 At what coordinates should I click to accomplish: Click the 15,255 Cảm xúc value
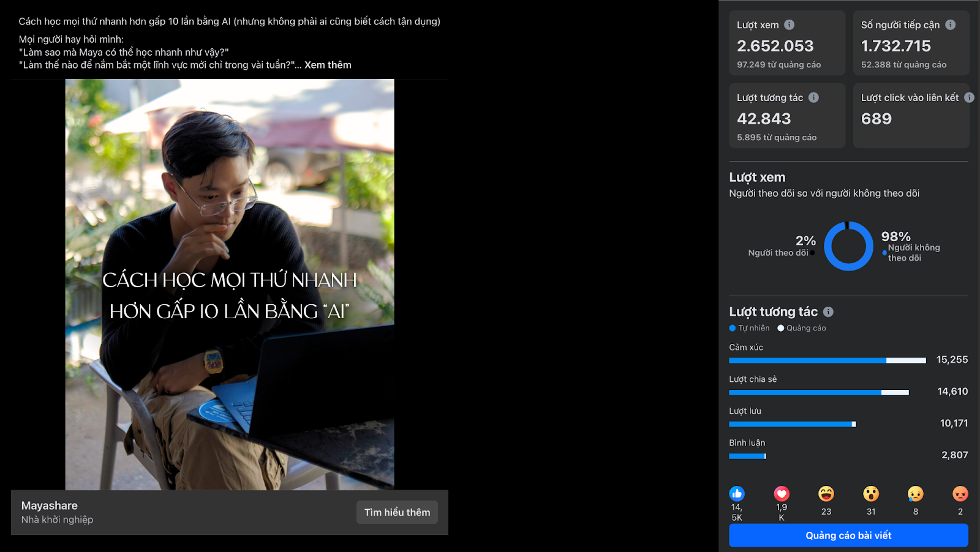coord(952,360)
